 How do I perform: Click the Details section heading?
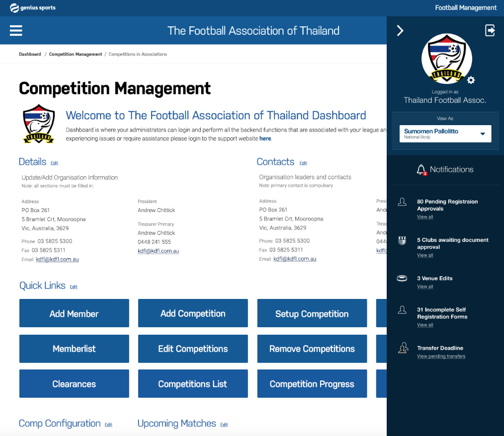(x=32, y=161)
